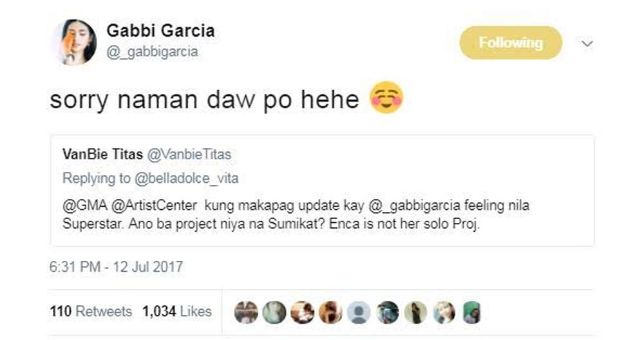Open the @GMA mention
This screenshot has width=644, height=340.
point(85,205)
